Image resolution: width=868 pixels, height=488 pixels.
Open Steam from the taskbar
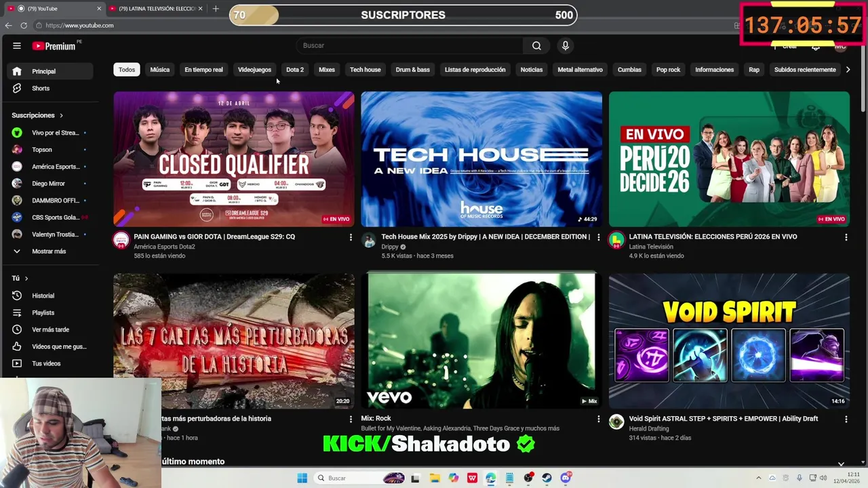coord(547,478)
